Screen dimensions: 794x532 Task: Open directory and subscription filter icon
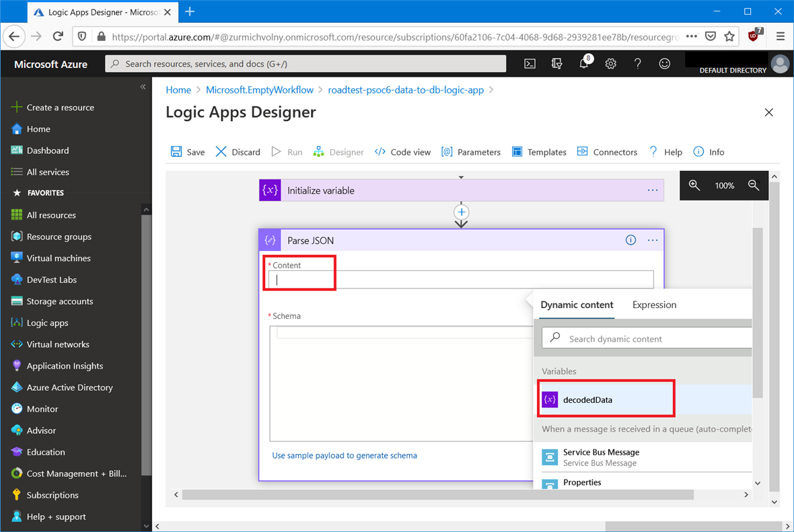click(x=556, y=64)
